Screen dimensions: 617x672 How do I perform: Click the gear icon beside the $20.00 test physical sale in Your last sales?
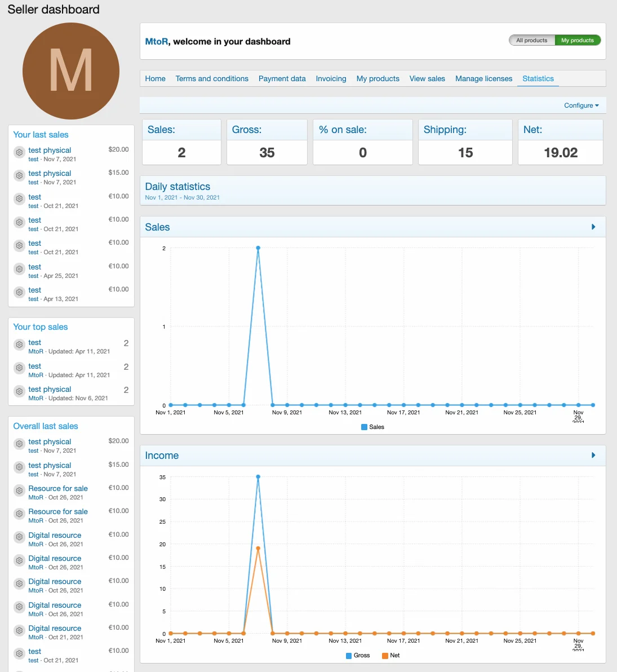(19, 152)
